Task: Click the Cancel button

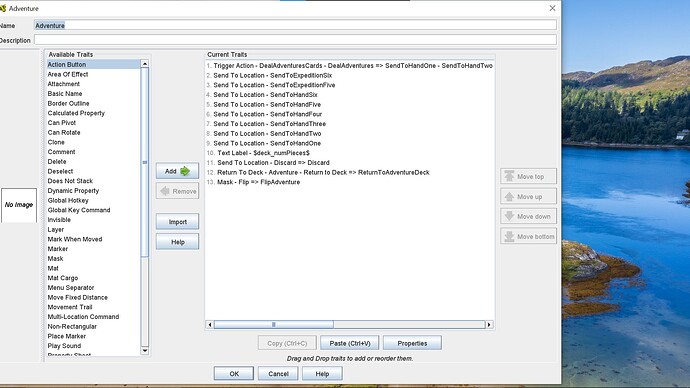Action: 278,373
